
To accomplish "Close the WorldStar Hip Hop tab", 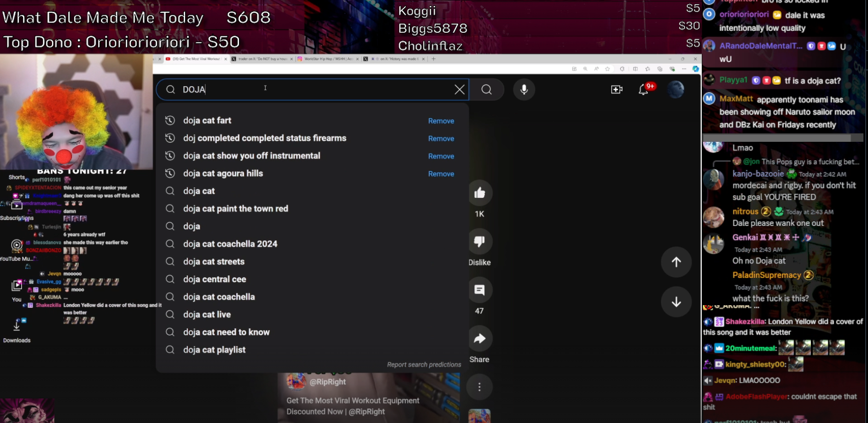I will pos(357,59).
